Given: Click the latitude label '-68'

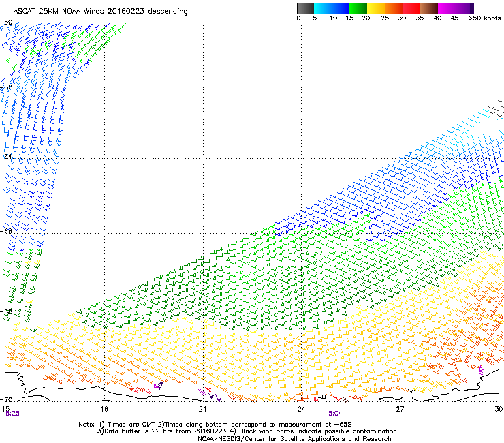Looking at the screenshot, I should tap(6, 311).
